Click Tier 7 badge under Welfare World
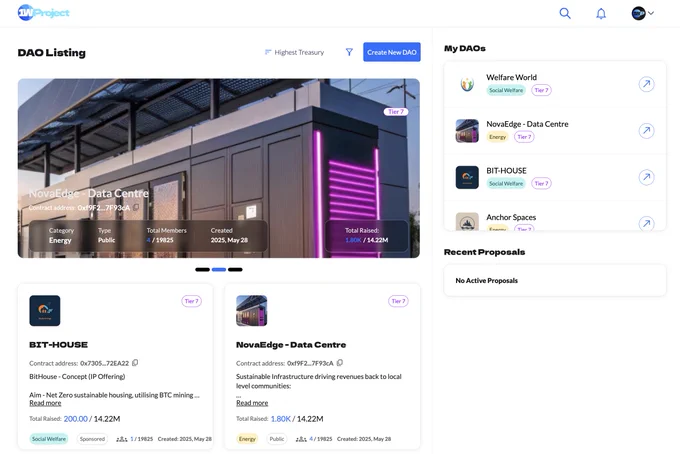The image size is (680, 454). (541, 90)
